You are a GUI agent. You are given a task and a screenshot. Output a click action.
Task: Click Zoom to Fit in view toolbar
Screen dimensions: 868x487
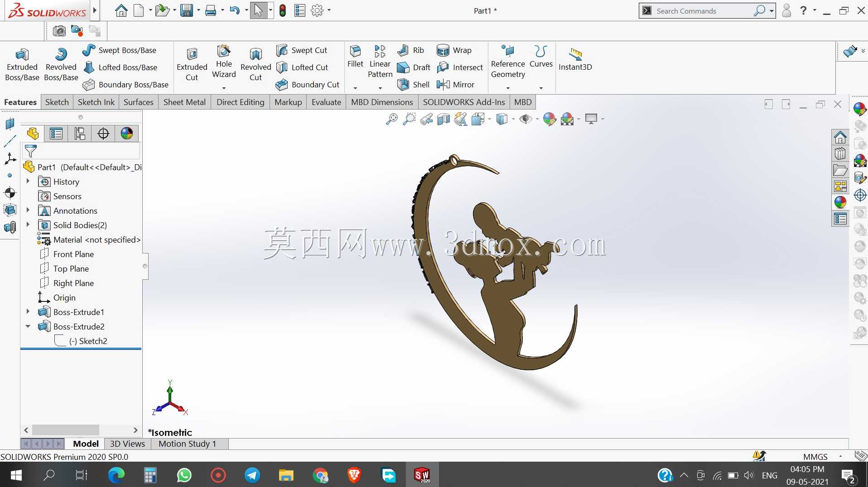coord(391,119)
